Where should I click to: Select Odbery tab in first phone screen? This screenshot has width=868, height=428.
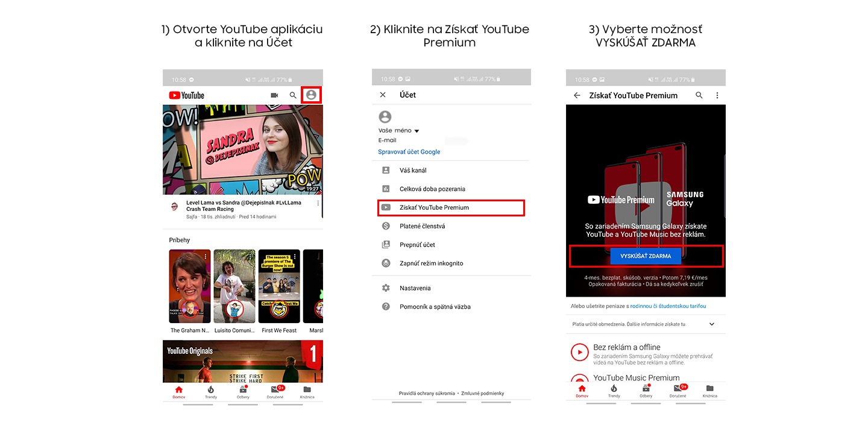[x=243, y=392]
